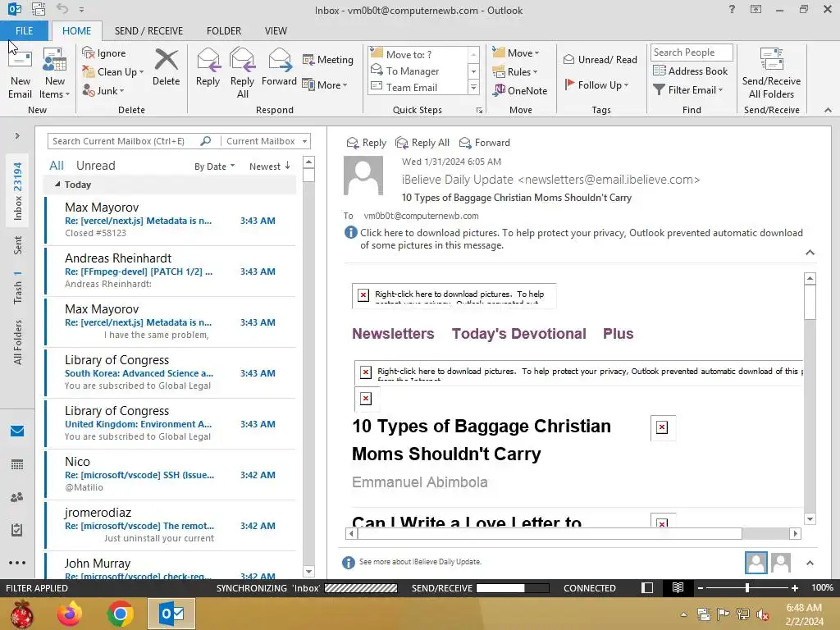Launch Firefox from the taskbar
The width and height of the screenshot is (840, 630).
(x=70, y=614)
